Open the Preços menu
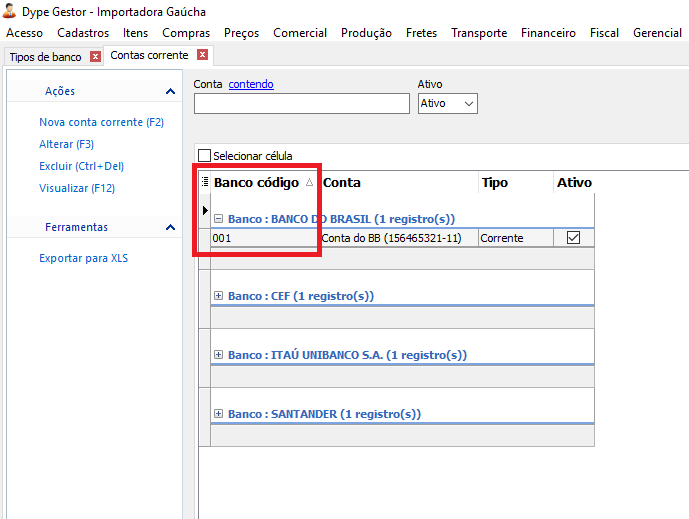The width and height of the screenshot is (689, 519). click(241, 33)
